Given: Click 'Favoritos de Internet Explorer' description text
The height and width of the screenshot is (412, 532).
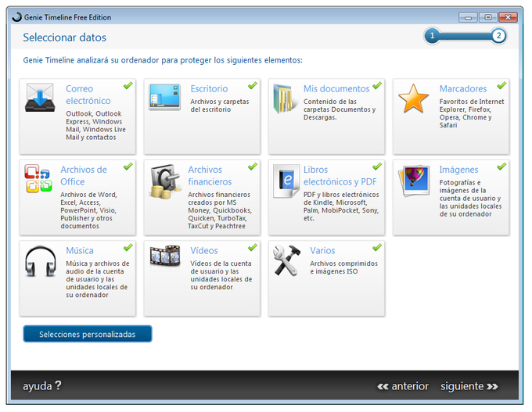Looking at the screenshot, I should (472, 113).
